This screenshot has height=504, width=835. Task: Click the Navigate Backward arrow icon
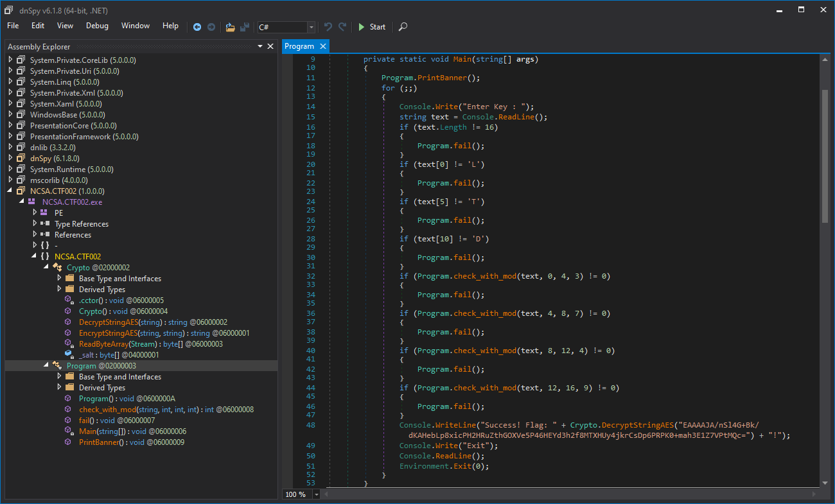tap(197, 27)
